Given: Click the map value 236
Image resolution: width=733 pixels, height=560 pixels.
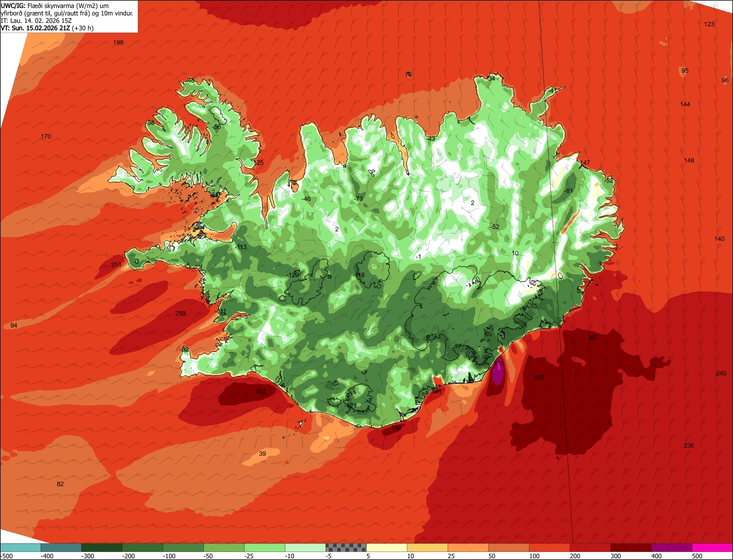Looking at the screenshot, I should pyautogui.click(x=689, y=445).
